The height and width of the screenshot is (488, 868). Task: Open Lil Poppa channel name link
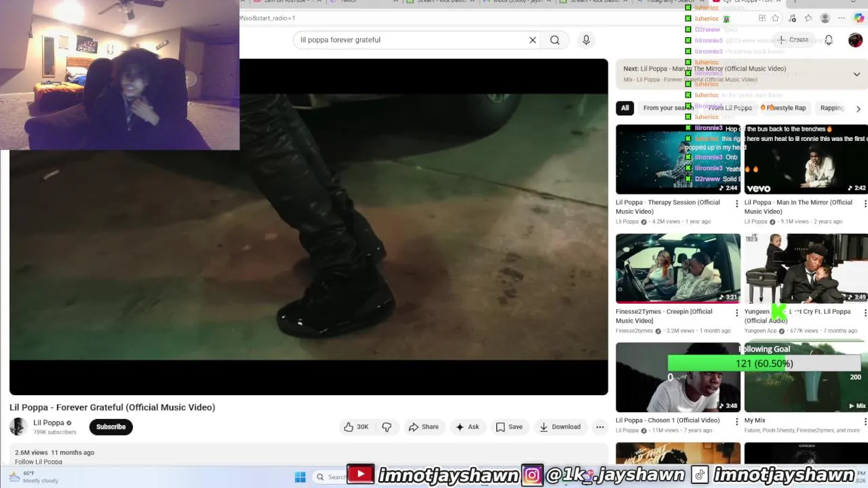click(49, 423)
